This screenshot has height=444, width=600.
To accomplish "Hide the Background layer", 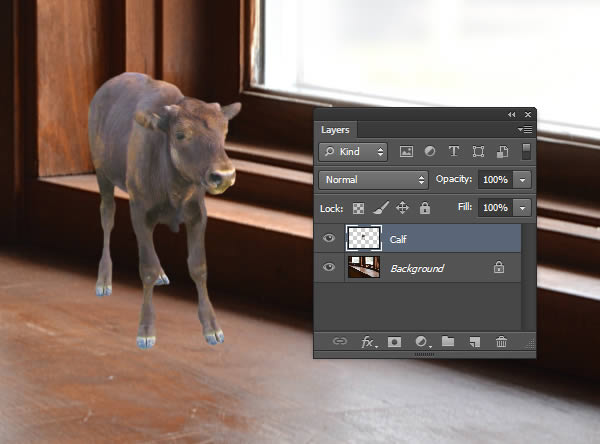I will tap(329, 267).
